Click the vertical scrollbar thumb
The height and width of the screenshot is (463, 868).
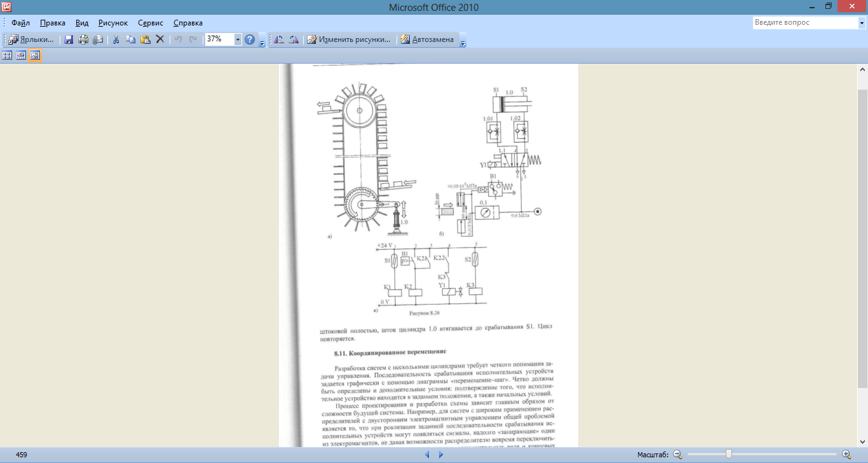[x=863, y=239]
